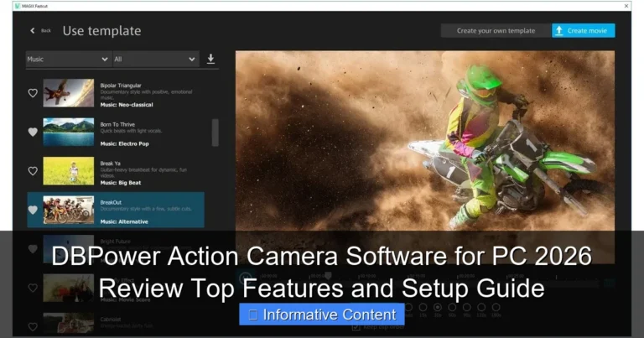Expand the Music category dropdown
This screenshot has height=338, width=644.
pyautogui.click(x=68, y=60)
